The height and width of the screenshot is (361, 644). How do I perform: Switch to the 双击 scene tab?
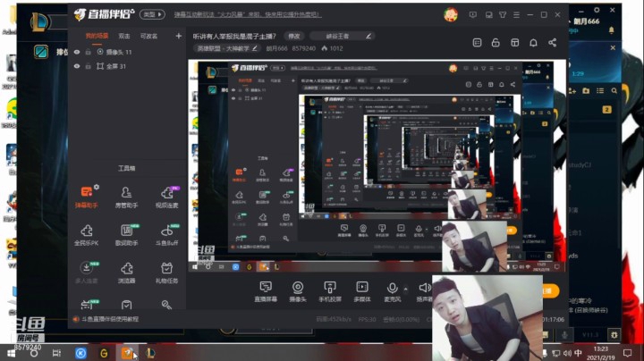point(124,36)
